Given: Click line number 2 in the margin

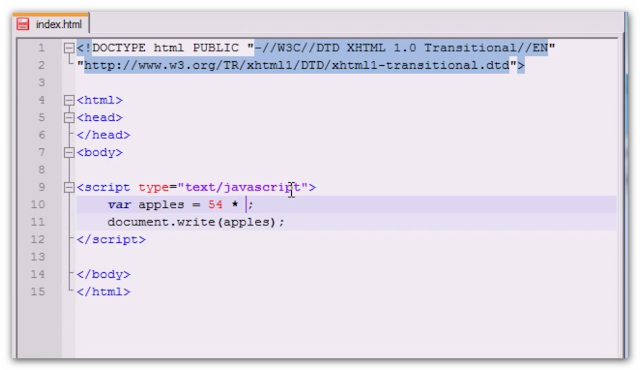Looking at the screenshot, I should pos(42,65).
